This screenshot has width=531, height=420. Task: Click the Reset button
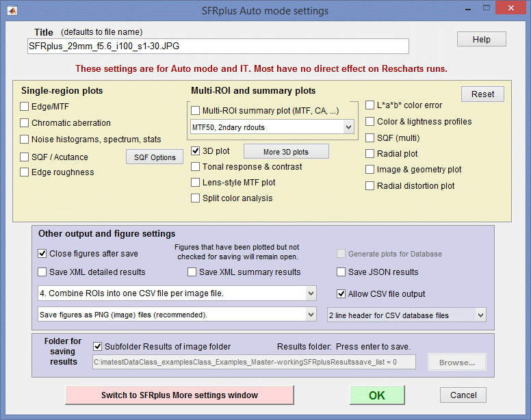pyautogui.click(x=482, y=94)
